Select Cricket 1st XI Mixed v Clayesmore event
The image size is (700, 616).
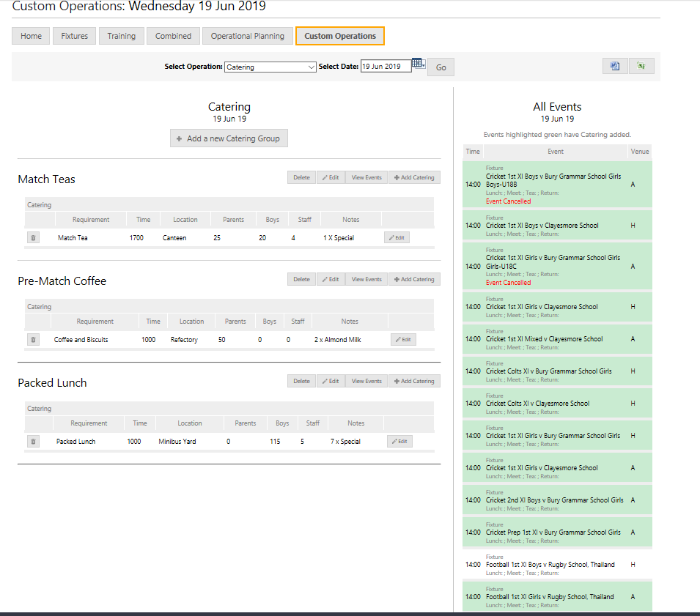pos(557,339)
